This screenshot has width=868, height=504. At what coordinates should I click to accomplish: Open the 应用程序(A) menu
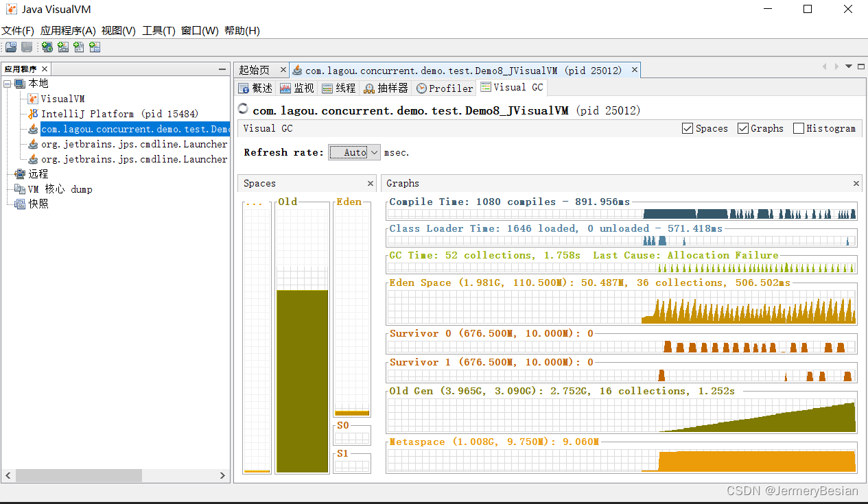point(68,31)
